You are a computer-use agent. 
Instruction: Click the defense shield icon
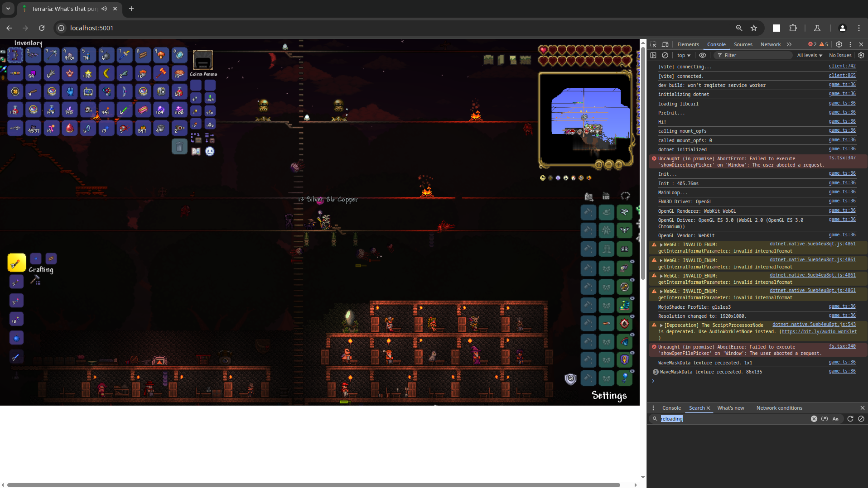pos(571,379)
